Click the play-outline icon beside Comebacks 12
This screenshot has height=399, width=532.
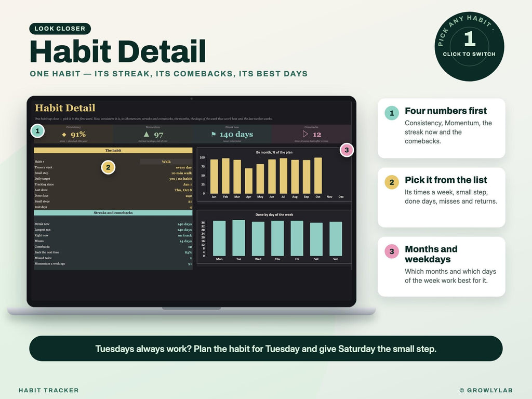[x=305, y=134]
